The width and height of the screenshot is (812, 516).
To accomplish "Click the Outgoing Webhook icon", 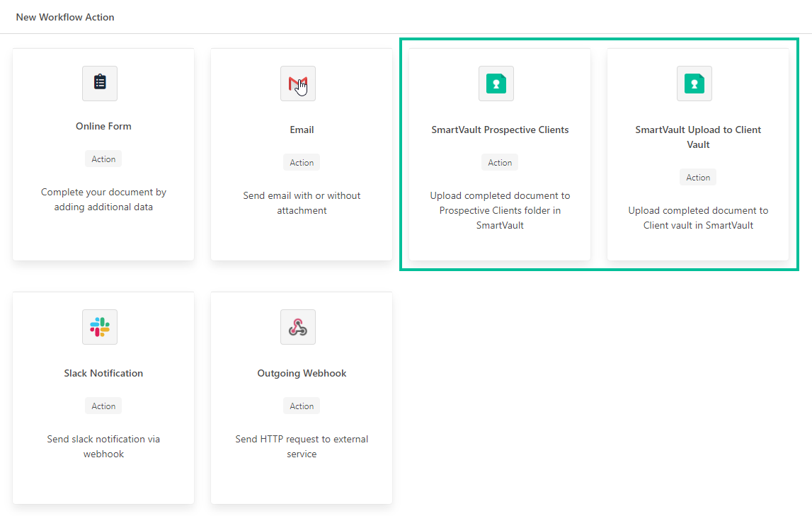I will pos(297,326).
